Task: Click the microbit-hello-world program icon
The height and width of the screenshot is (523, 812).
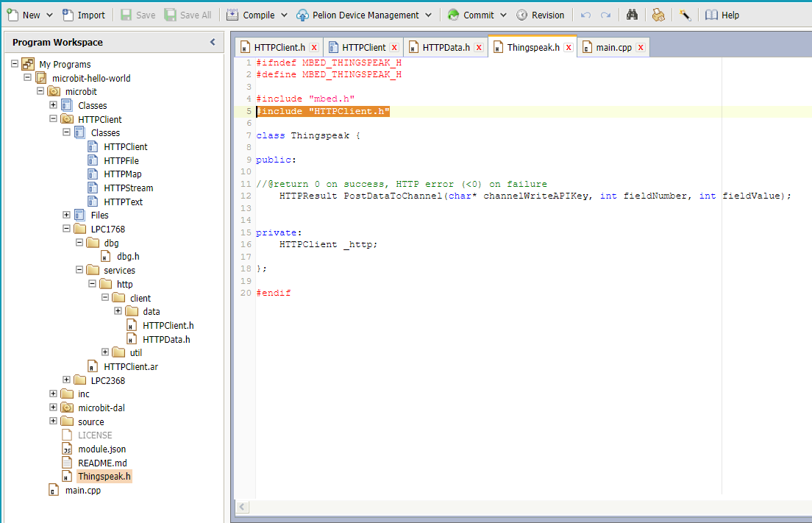Action: [41, 78]
